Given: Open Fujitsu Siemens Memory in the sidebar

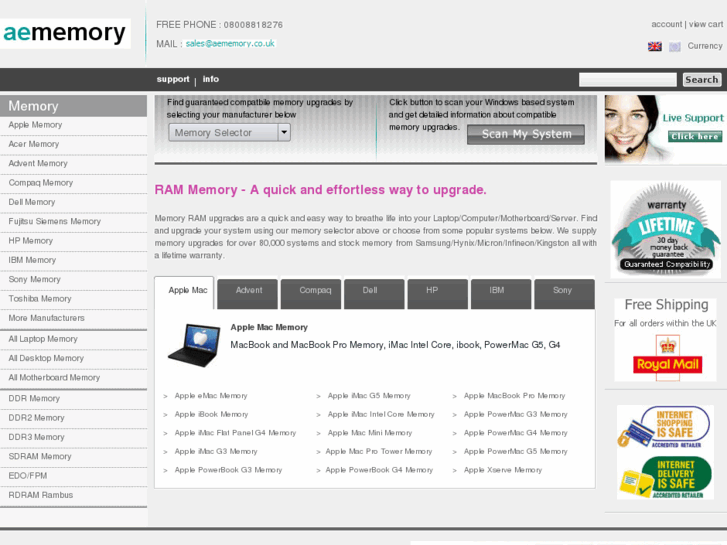Looking at the screenshot, I should pyautogui.click(x=55, y=222).
